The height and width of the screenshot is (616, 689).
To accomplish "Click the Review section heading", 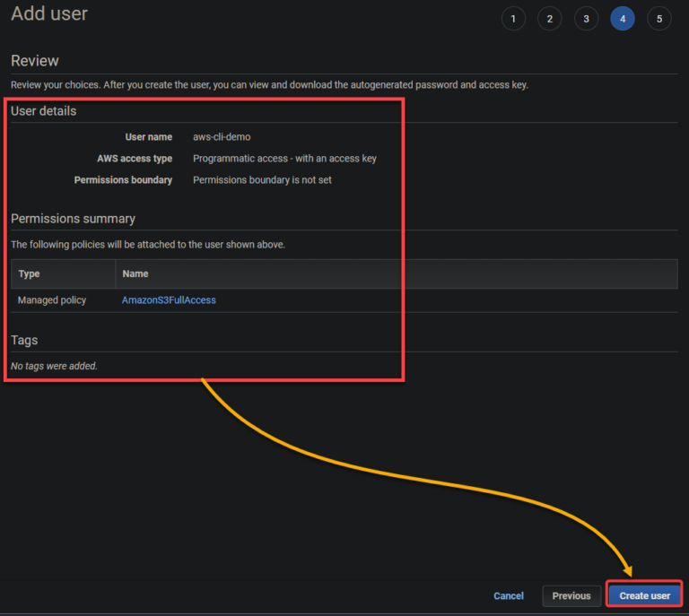I will 35,61.
